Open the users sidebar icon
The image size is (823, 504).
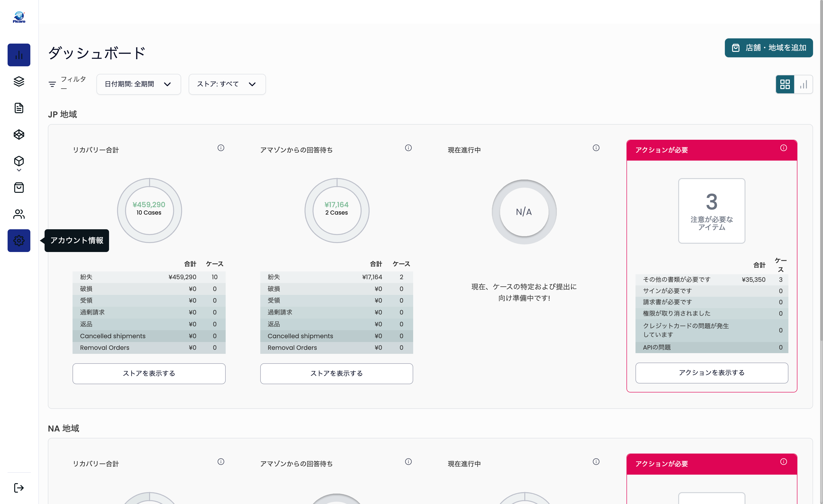click(x=19, y=214)
